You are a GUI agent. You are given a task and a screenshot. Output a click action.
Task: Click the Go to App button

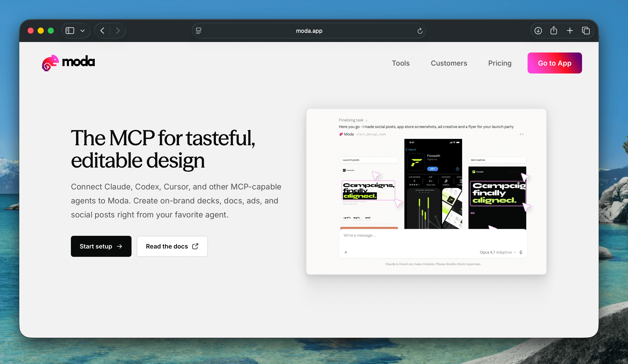pyautogui.click(x=554, y=63)
